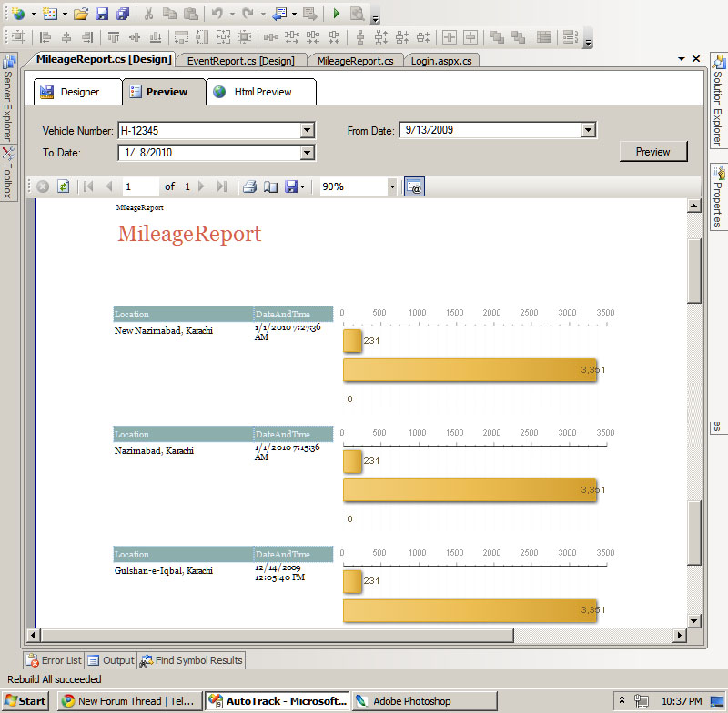Open the Vehicle Number dropdown
The width and height of the screenshot is (728, 713).
(x=307, y=131)
